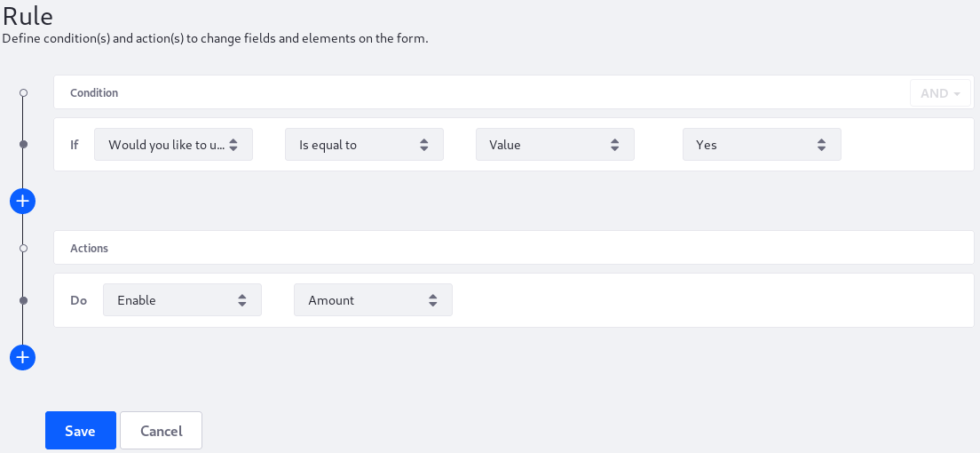Click the 'Do' label in action row

(78, 300)
